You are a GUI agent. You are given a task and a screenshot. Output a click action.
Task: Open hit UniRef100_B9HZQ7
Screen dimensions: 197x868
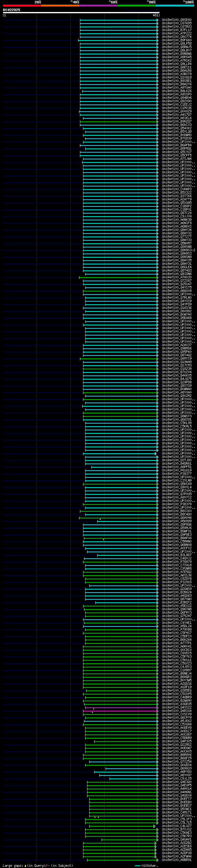(x=176, y=122)
